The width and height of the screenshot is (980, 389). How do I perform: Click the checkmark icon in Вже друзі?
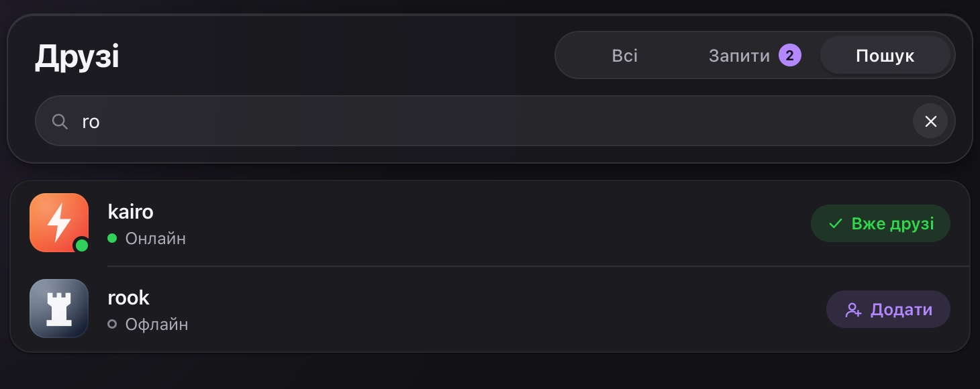pos(836,224)
